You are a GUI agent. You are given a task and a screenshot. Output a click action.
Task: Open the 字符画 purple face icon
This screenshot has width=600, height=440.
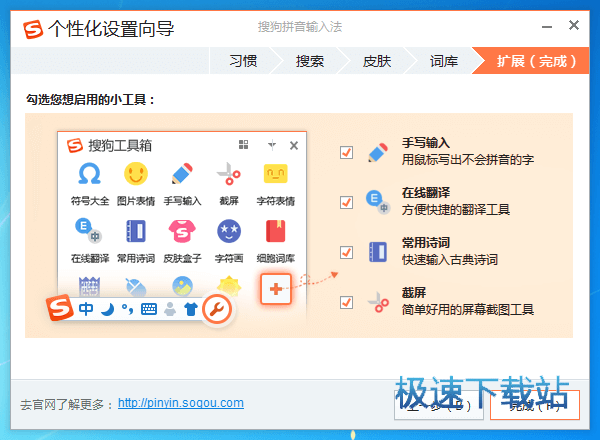[229, 231]
